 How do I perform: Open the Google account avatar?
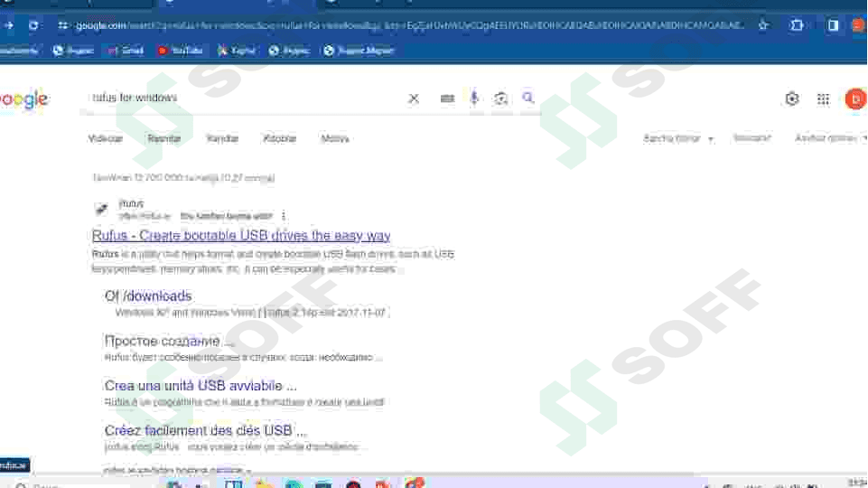[855, 99]
